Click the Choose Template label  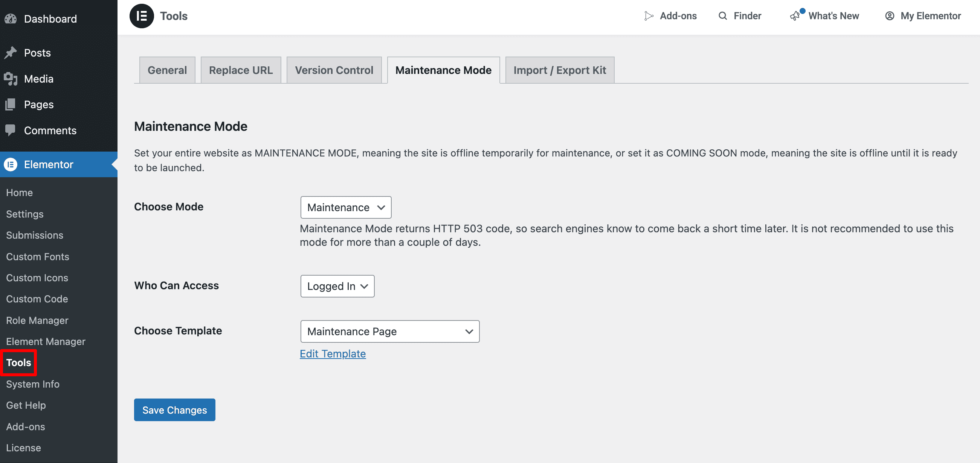coord(178,331)
